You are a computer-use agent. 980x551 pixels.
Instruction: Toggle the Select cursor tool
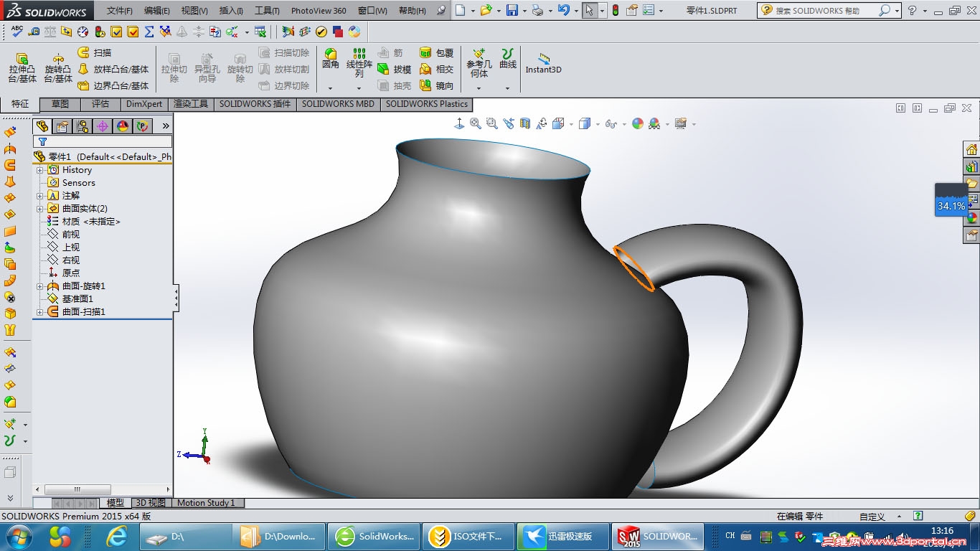589,11
